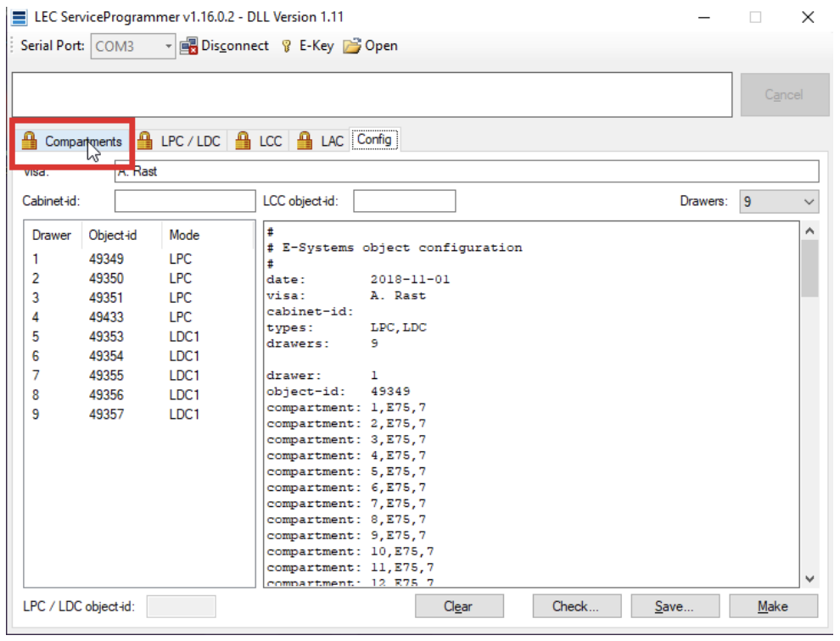Click the Make button
This screenshot has height=641, width=840.
point(772,606)
